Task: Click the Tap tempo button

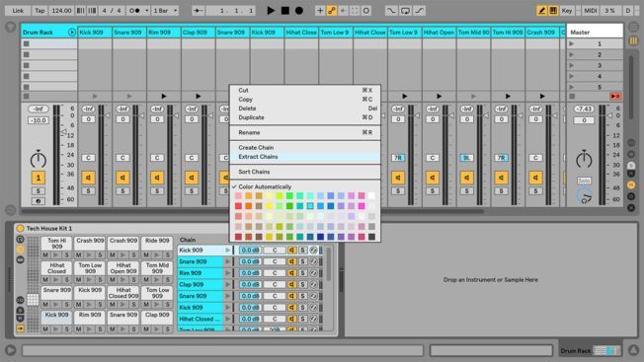Action: [40, 10]
